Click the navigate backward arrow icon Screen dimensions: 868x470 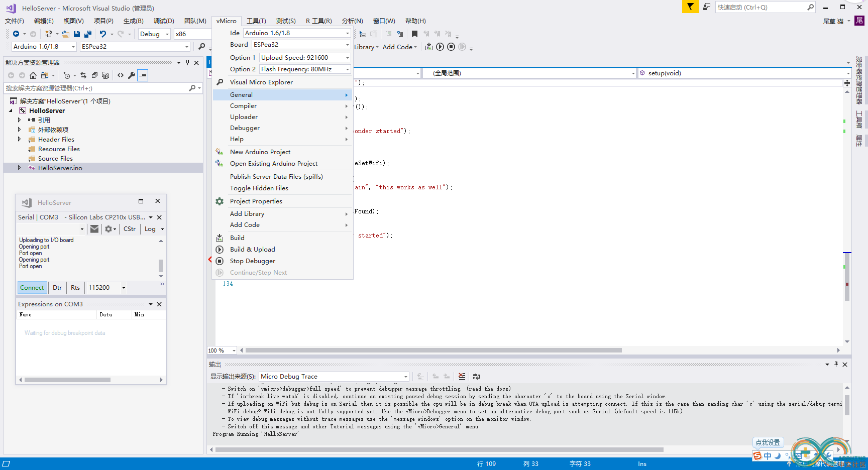[16, 34]
